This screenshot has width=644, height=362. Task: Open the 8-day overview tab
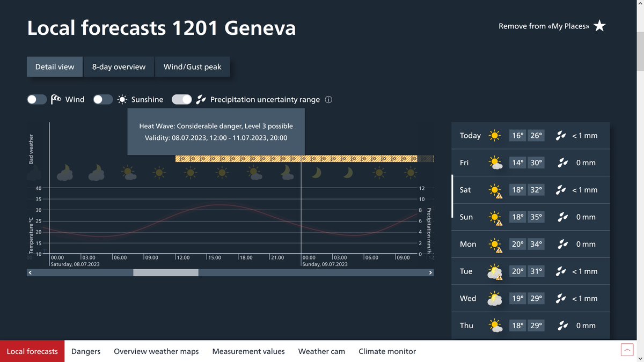[x=119, y=67]
